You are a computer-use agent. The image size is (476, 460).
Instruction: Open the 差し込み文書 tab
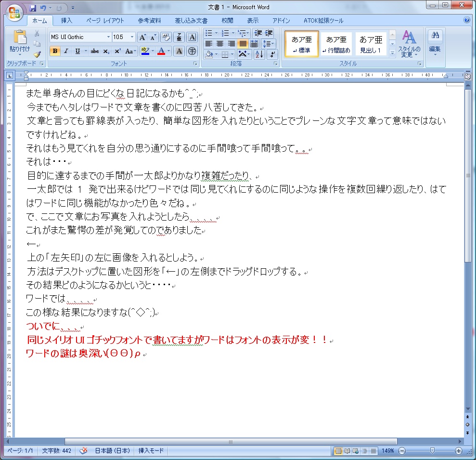point(191,21)
